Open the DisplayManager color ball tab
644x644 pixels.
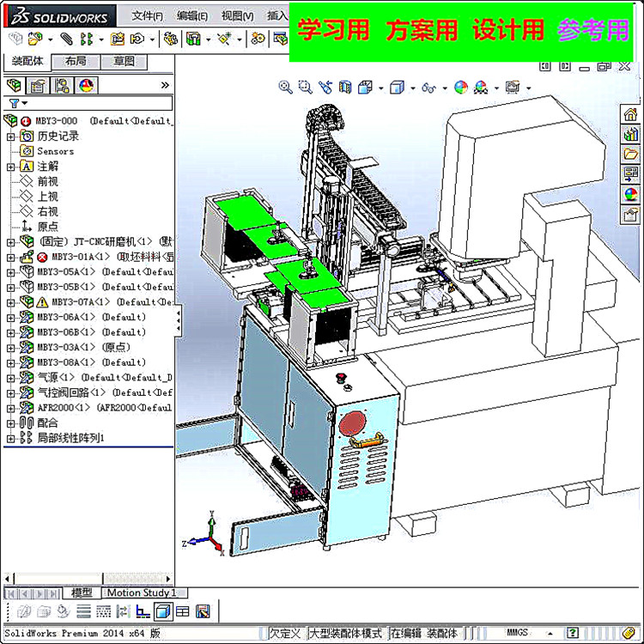coord(86,85)
